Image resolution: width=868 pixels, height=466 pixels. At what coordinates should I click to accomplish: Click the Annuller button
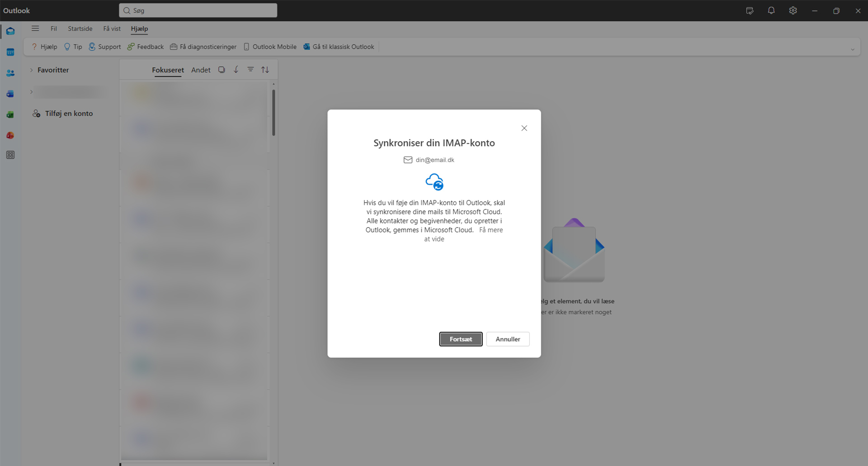coord(508,339)
